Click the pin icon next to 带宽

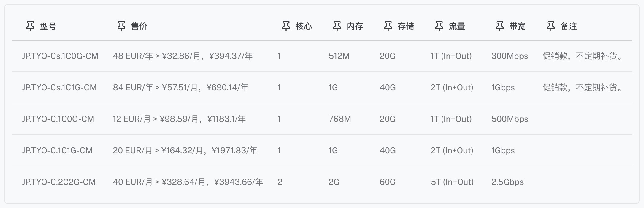[499, 26]
